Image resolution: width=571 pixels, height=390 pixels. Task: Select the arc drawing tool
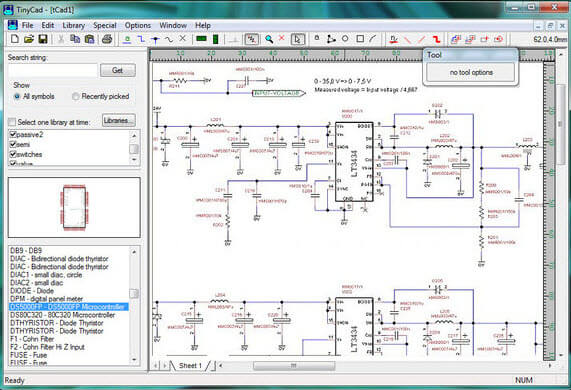[373, 39]
